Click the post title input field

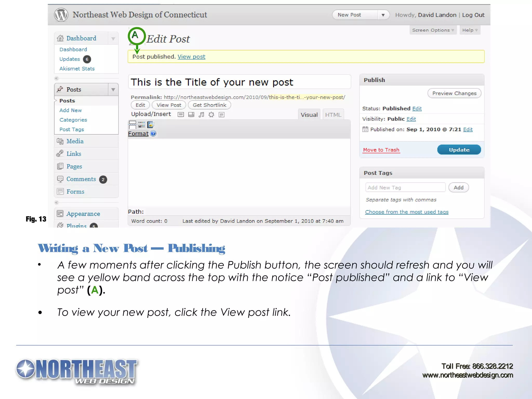(x=239, y=82)
